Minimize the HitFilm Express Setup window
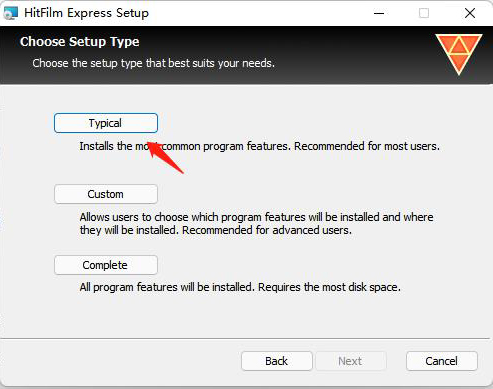 point(379,13)
